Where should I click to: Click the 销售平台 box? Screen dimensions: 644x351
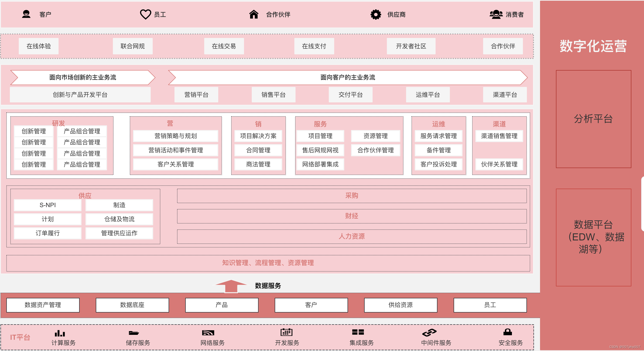[x=274, y=95]
